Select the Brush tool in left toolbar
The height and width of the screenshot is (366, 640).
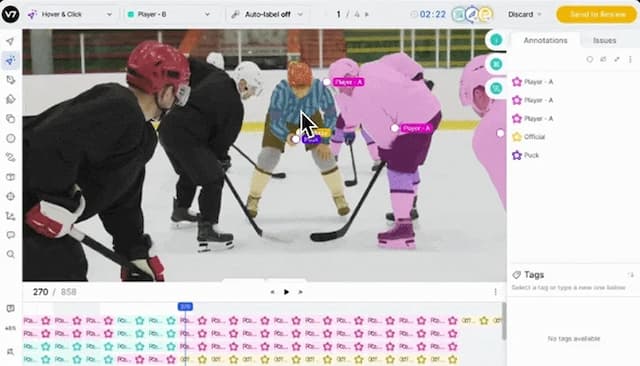click(x=11, y=99)
